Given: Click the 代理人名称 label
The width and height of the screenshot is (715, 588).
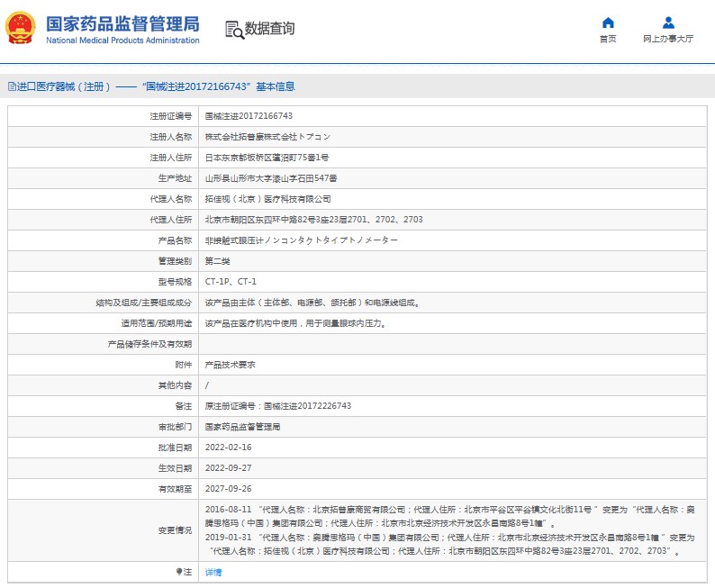Looking at the screenshot, I should tap(171, 199).
